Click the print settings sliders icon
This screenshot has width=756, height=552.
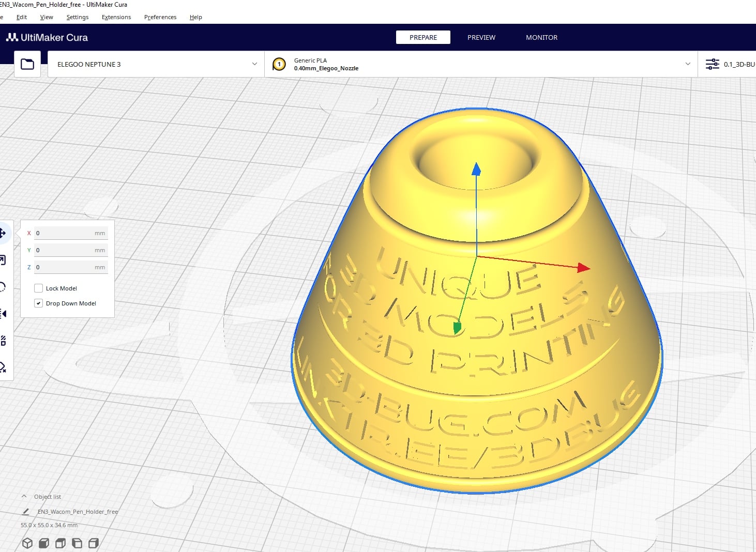tap(713, 64)
